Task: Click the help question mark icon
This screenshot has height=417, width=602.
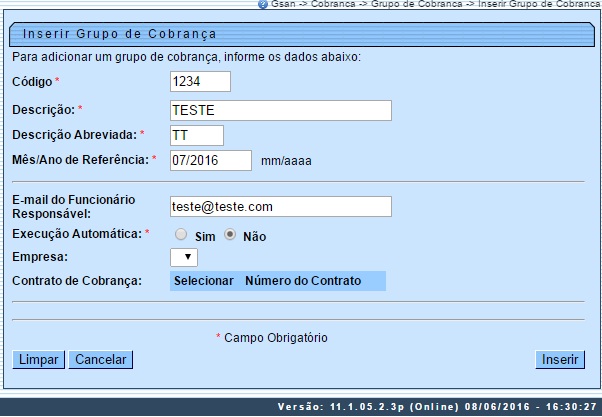Action: tap(263, 4)
